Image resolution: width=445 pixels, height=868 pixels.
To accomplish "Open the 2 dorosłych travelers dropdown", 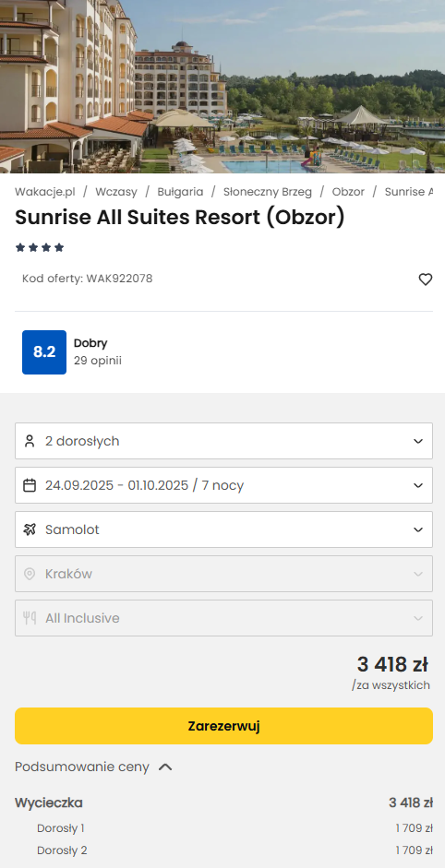I will pyautogui.click(x=224, y=441).
